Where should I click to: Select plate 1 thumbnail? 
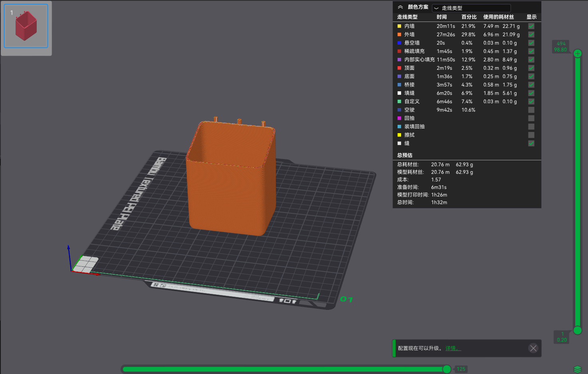(26, 26)
